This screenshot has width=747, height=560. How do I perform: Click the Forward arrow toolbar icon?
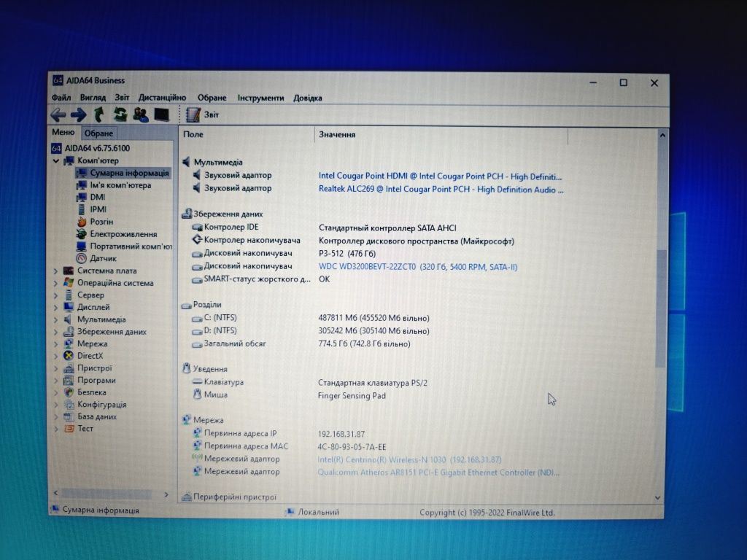(79, 114)
